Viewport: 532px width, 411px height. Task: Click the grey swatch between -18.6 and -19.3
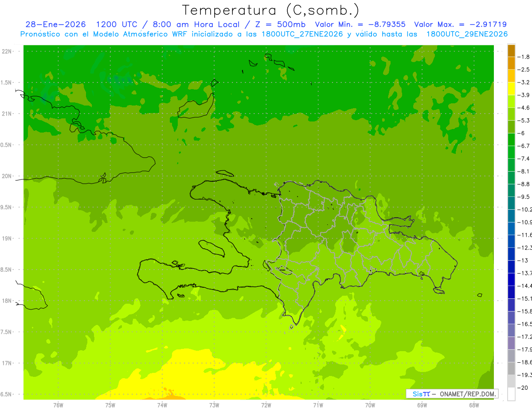click(511, 368)
